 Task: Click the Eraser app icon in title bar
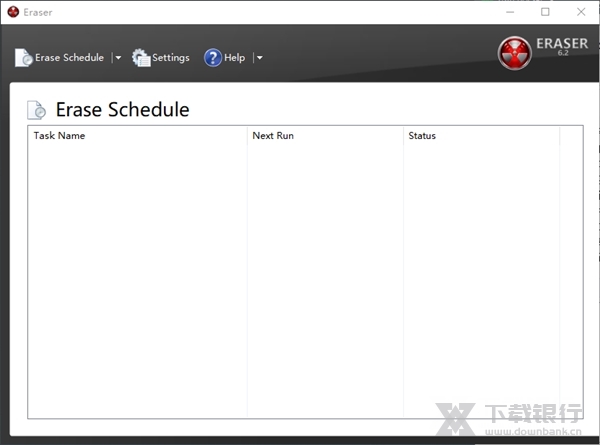13,12
